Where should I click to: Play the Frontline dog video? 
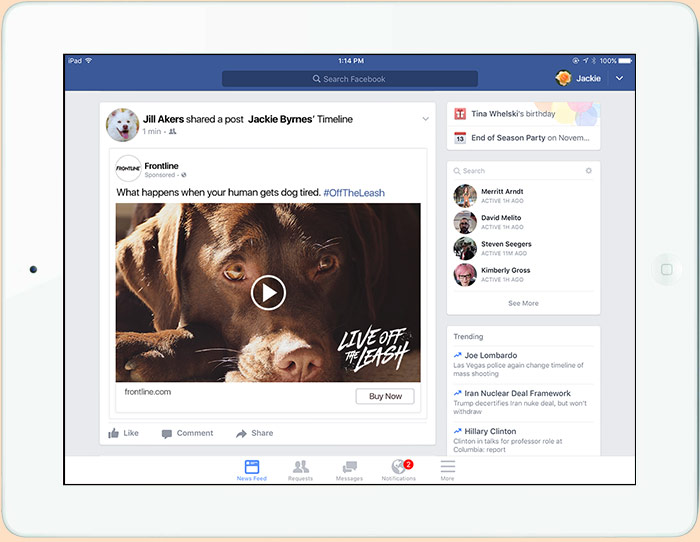click(268, 293)
